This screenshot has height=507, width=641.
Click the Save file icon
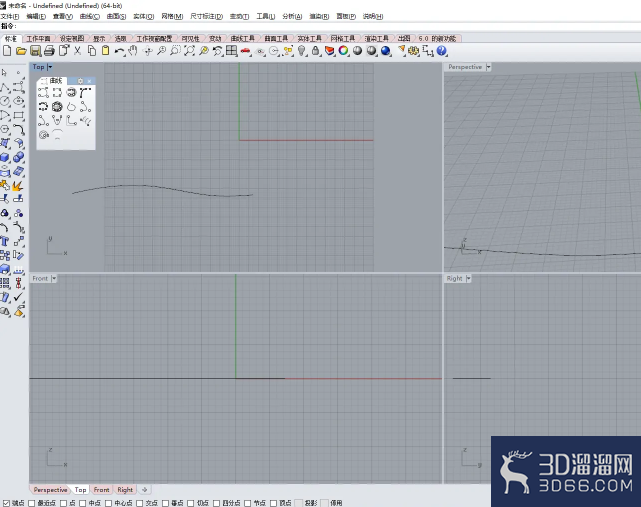(36, 51)
